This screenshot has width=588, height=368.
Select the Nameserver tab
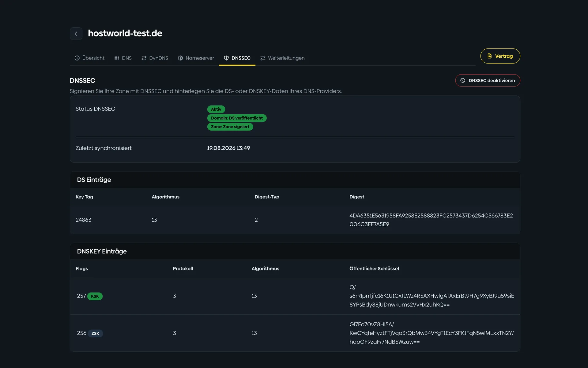(196, 58)
